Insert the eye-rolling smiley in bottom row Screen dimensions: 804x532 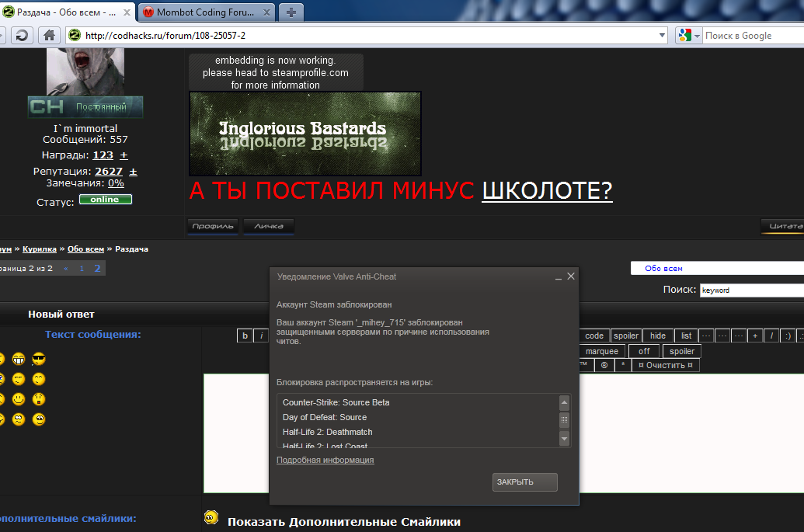pos(39,419)
